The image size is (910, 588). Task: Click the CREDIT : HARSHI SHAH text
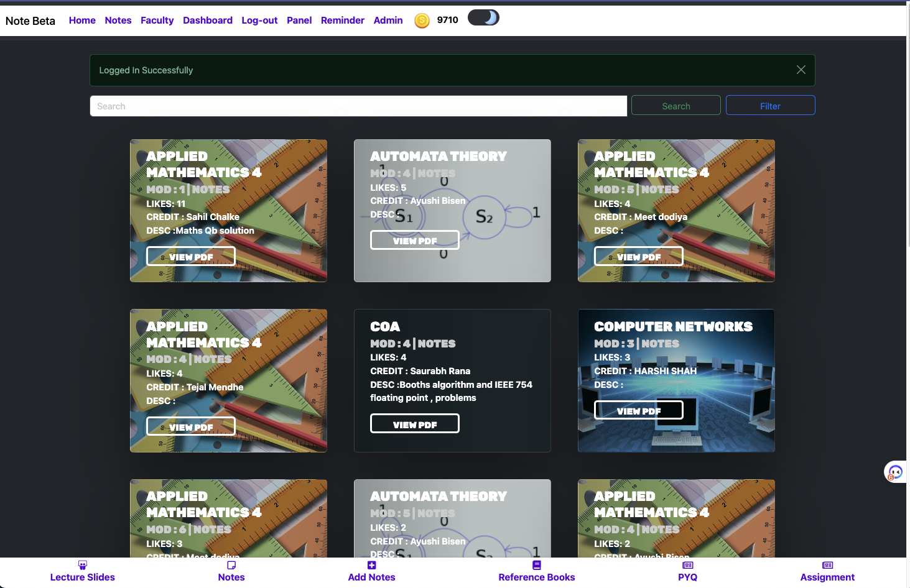(646, 371)
